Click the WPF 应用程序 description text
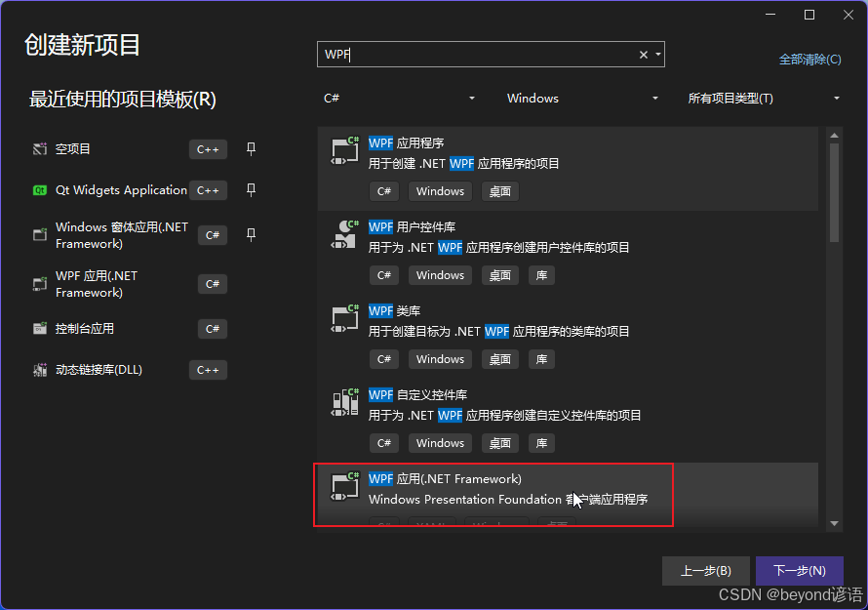This screenshot has height=610, width=868. click(464, 163)
